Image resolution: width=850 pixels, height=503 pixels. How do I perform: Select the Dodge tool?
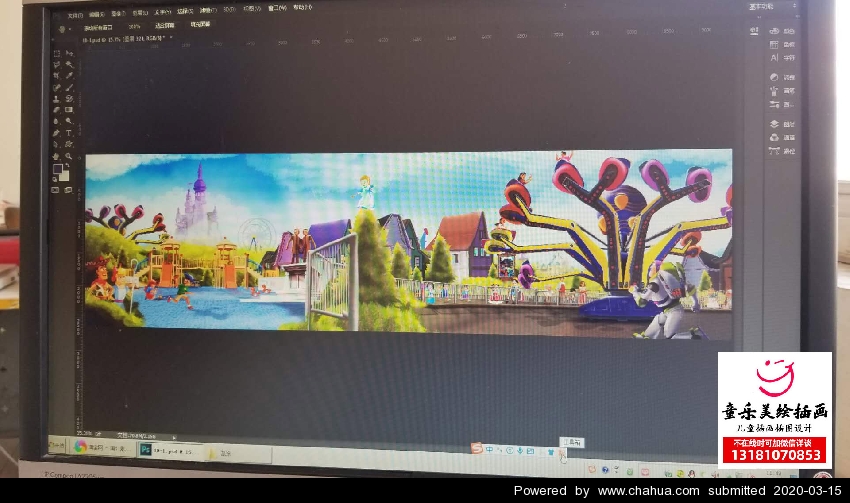[x=69, y=121]
